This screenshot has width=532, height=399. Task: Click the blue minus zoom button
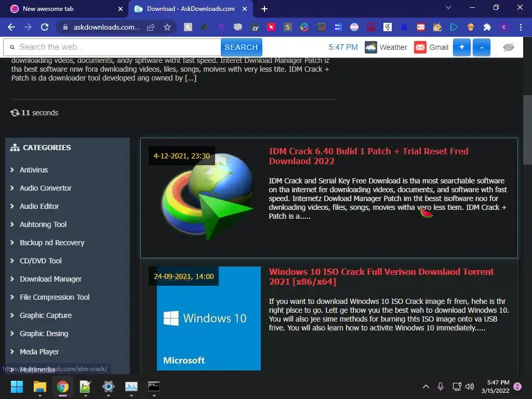[482, 47]
